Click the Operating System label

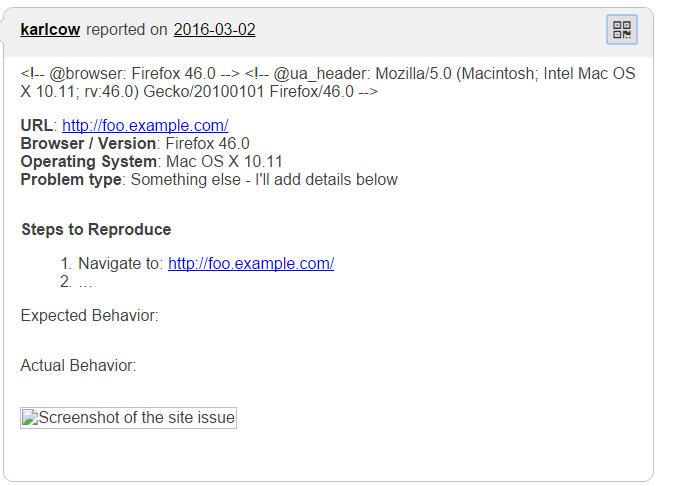click(x=89, y=162)
